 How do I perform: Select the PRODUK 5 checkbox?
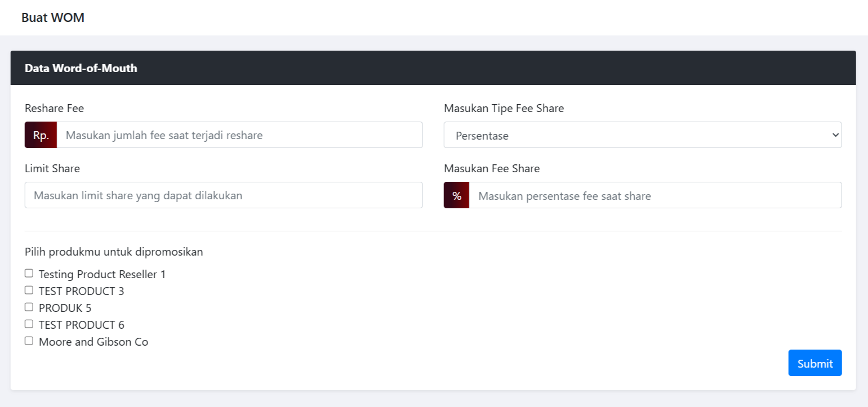tap(29, 307)
